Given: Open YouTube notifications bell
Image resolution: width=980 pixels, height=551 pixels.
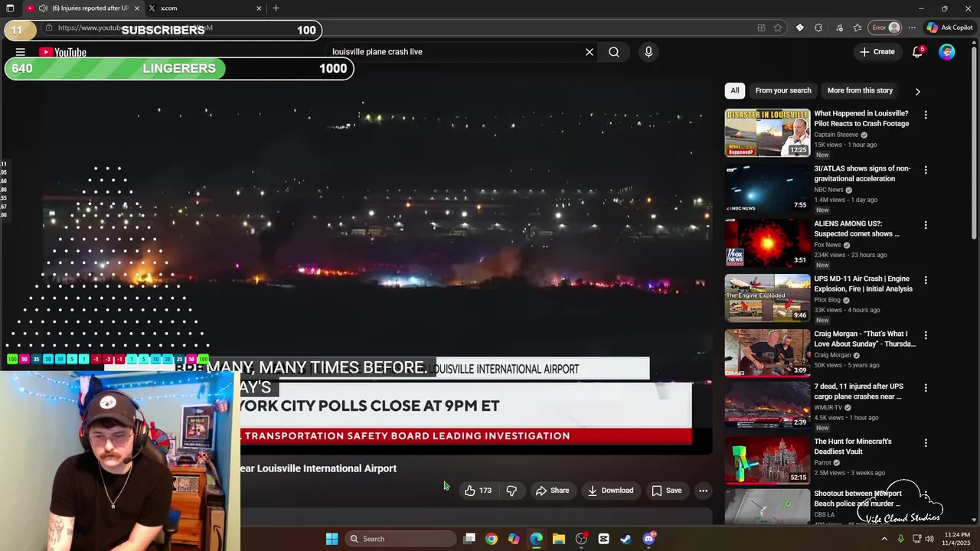Looking at the screenshot, I should 917,52.
